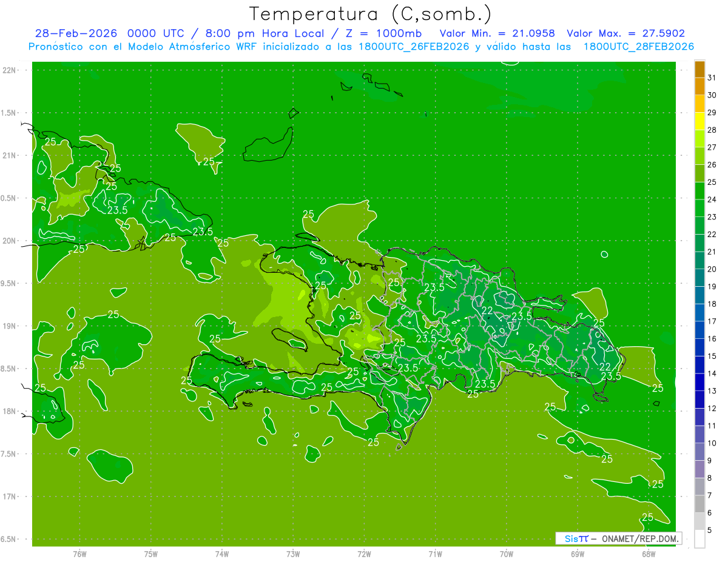This screenshot has height=562, width=728.
Task: Click the '17N' latitude axis label
Action: (10, 497)
